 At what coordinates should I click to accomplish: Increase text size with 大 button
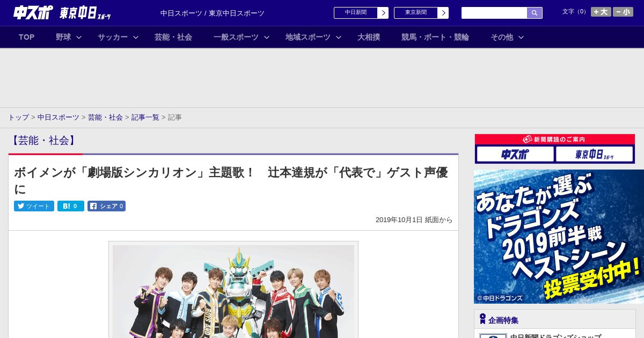coord(601,12)
